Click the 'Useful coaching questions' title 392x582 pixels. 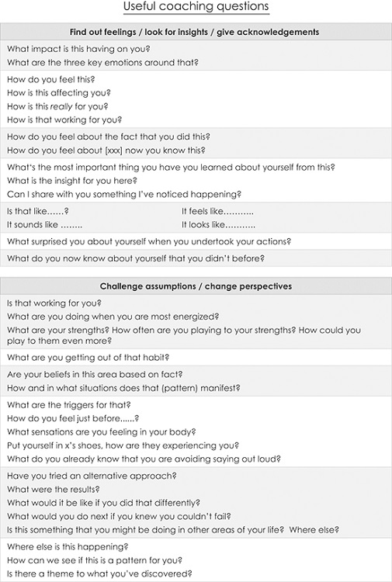click(x=196, y=7)
